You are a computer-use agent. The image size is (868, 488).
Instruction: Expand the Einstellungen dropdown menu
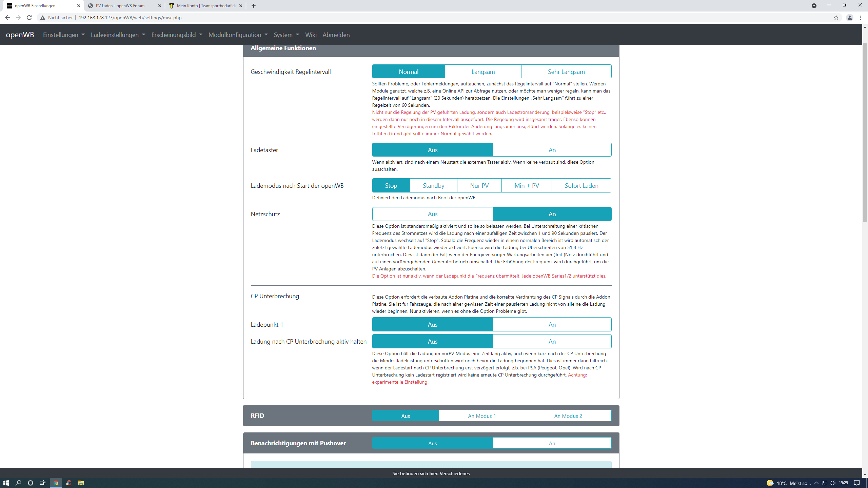tap(64, 35)
